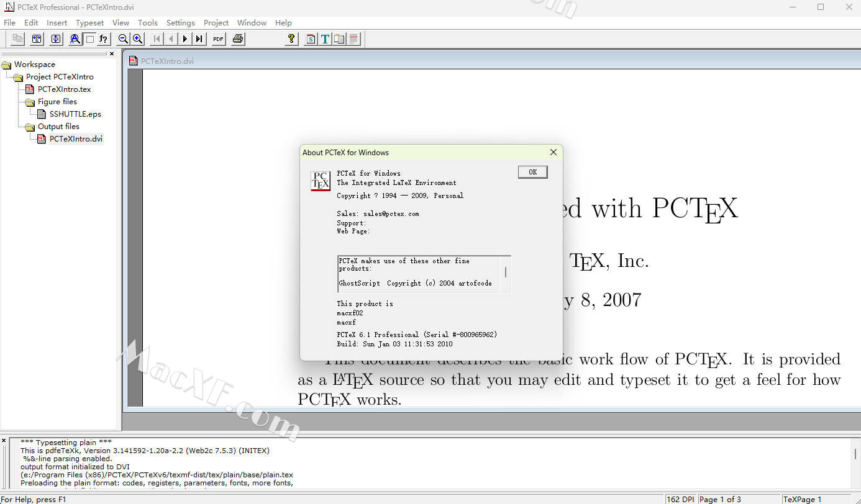Collapse the Project PCTeXIntro tree node
This screenshot has width=861, height=504.
(x=17, y=77)
